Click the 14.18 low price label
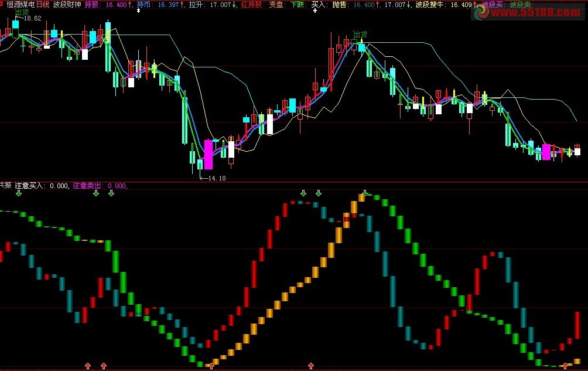The image size is (588, 371). [x=217, y=178]
